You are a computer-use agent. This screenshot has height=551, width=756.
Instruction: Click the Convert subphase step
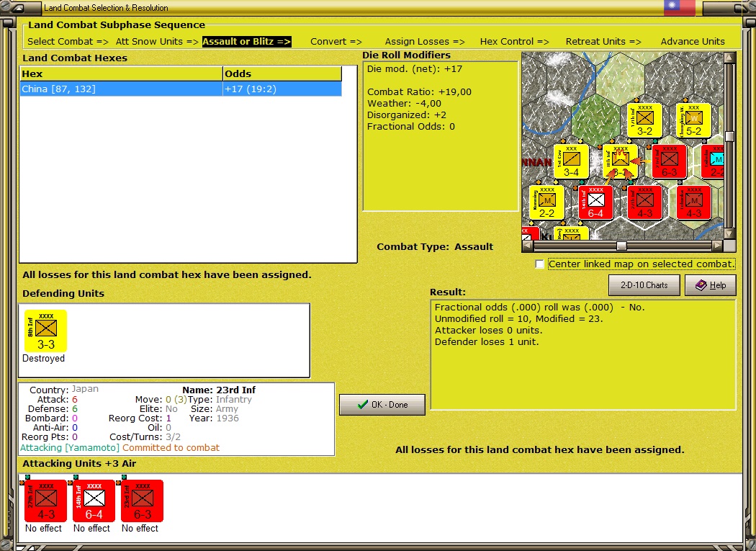coord(336,42)
